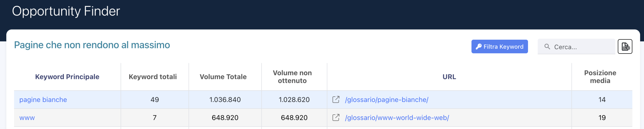This screenshot has width=644, height=129.
Task: Sort by Posizione media column header
Action: (x=600, y=77)
